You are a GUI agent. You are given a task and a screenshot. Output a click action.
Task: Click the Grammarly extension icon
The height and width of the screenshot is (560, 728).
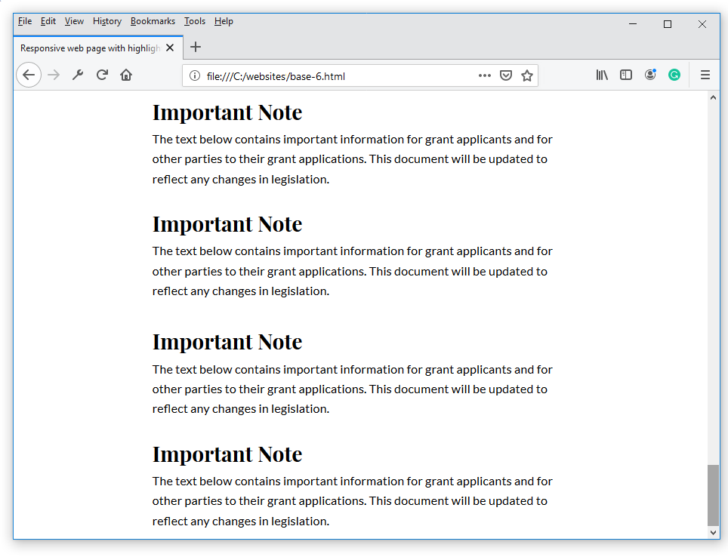tap(674, 75)
